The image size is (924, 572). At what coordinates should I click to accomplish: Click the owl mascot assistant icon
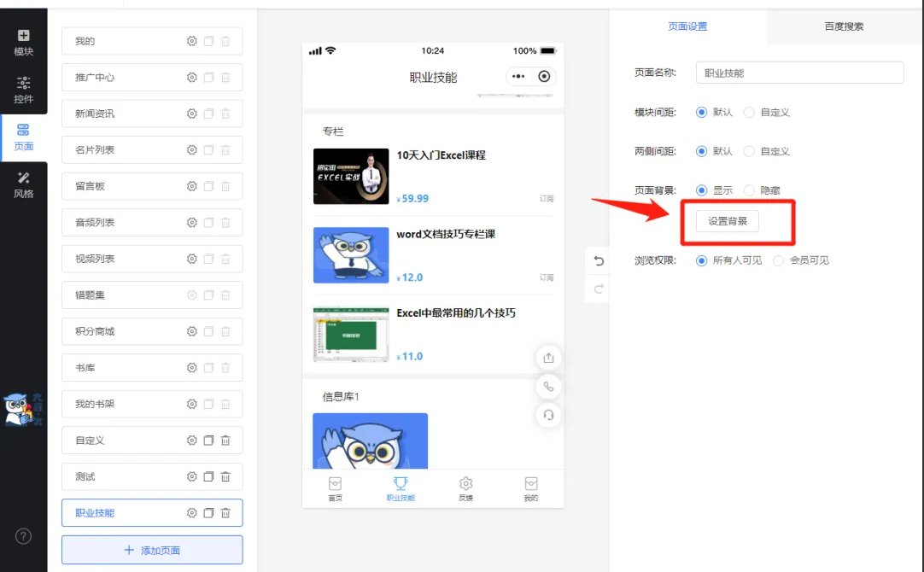coord(24,409)
